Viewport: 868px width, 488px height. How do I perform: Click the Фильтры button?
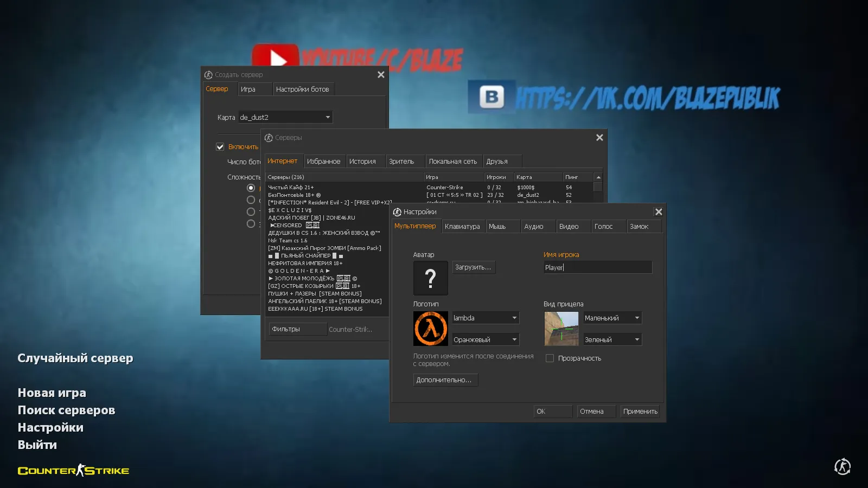[x=297, y=329]
